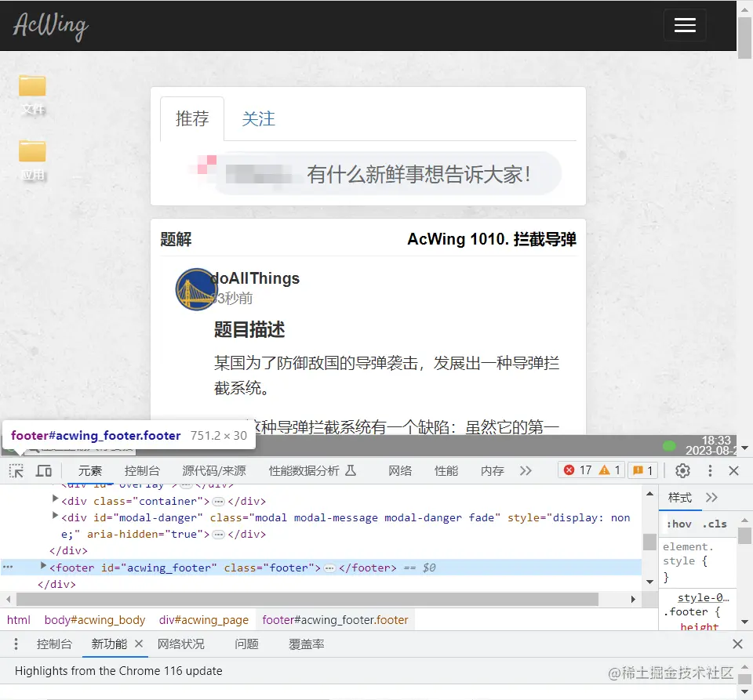Switch drawer to 网络状况 tab

181,644
